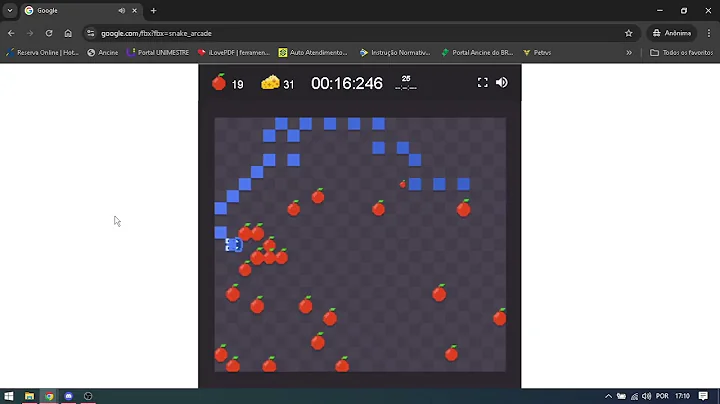The image size is (720, 404).
Task: Click the small apple near the snake tail
Action: (403, 184)
